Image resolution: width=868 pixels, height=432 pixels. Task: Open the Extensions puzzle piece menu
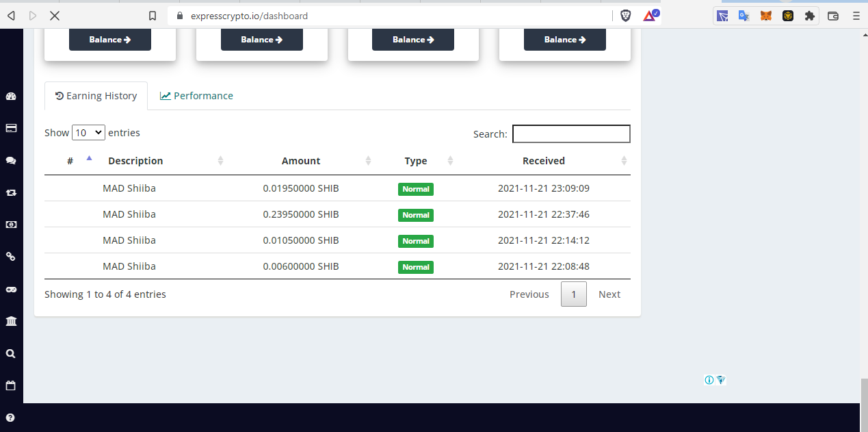pos(810,16)
